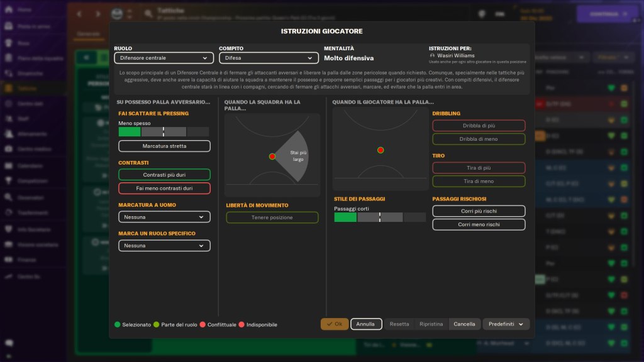The image size is (644, 362).
Task: Click the Annulla button
Action: pyautogui.click(x=366, y=324)
